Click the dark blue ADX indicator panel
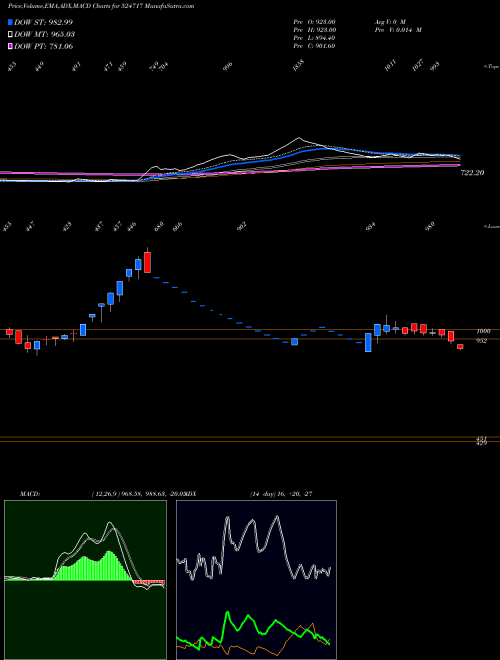Viewport: 500px width, 660px height. coord(256,580)
